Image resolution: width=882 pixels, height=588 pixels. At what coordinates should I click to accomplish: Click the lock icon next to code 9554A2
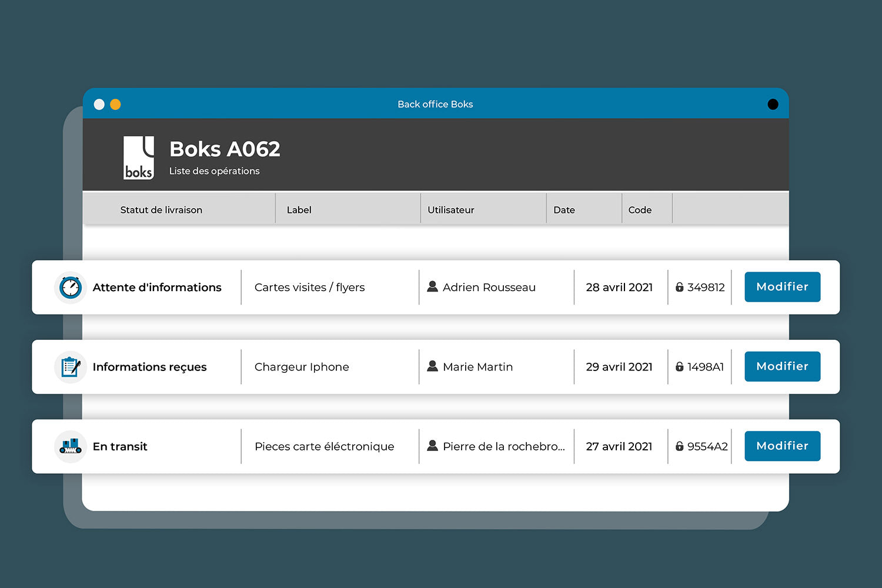tap(680, 446)
